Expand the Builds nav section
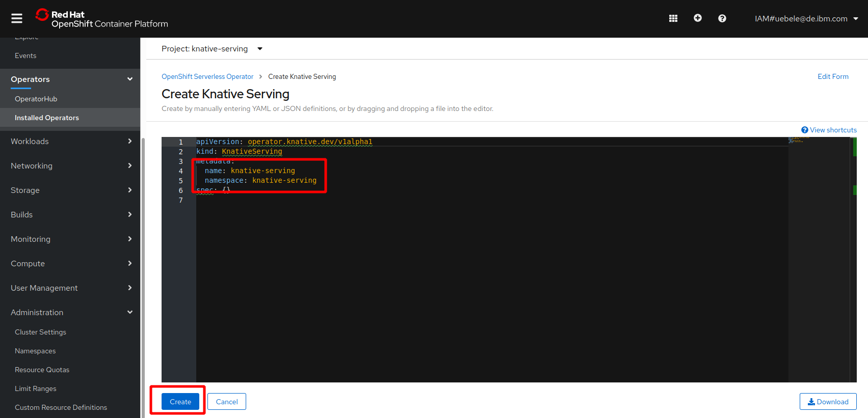Screen dimensions: 868x418 [x=70, y=215]
